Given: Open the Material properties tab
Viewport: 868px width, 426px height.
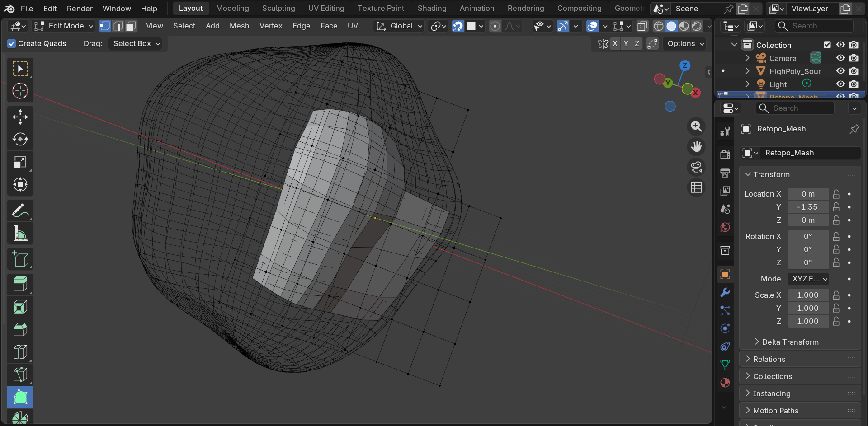Looking at the screenshot, I should 725,383.
